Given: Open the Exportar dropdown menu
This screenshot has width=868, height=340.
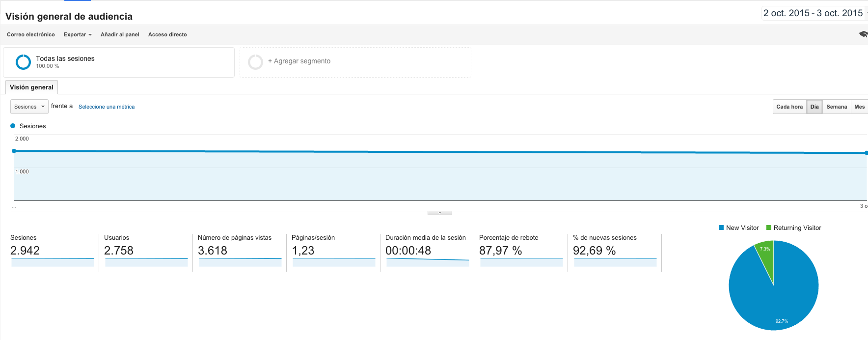Looking at the screenshot, I should tap(78, 34).
